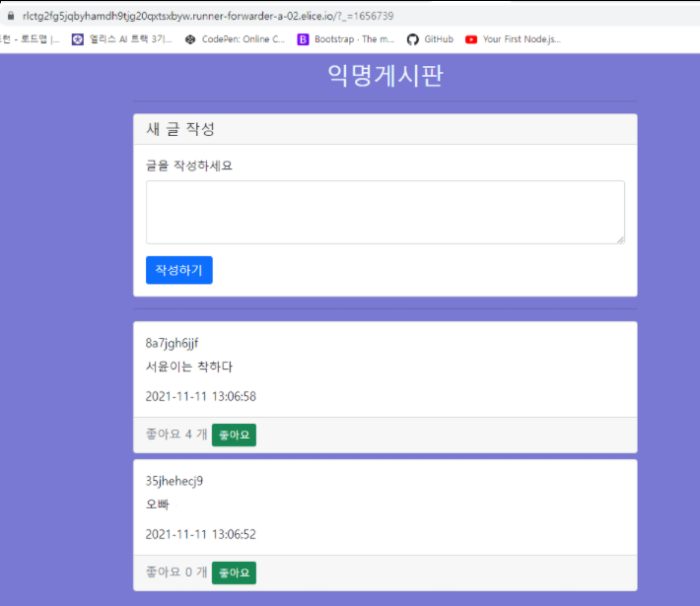This screenshot has height=606, width=700.
Task: Click post author 8a7jgh6jjf
Action: 172,343
